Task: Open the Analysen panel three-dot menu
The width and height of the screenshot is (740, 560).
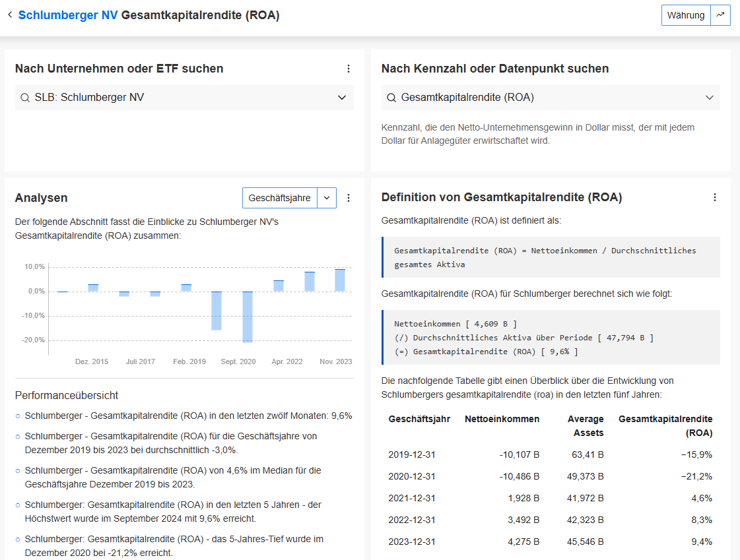Action: coord(348,197)
